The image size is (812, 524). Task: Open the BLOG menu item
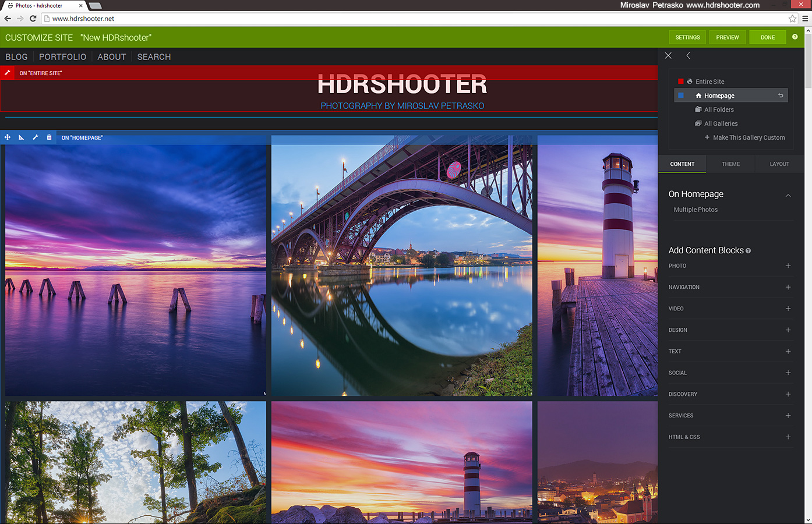coord(16,57)
